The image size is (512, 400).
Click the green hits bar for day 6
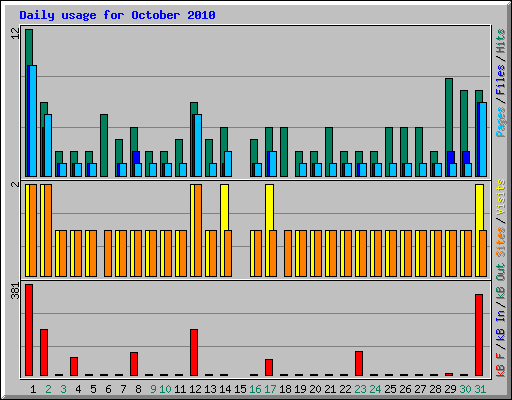coord(104,145)
